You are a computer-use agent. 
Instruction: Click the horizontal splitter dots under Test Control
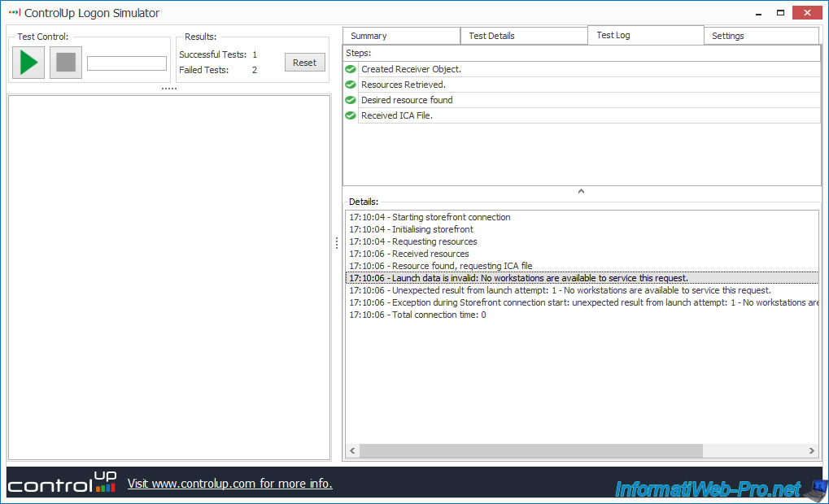[x=169, y=89]
